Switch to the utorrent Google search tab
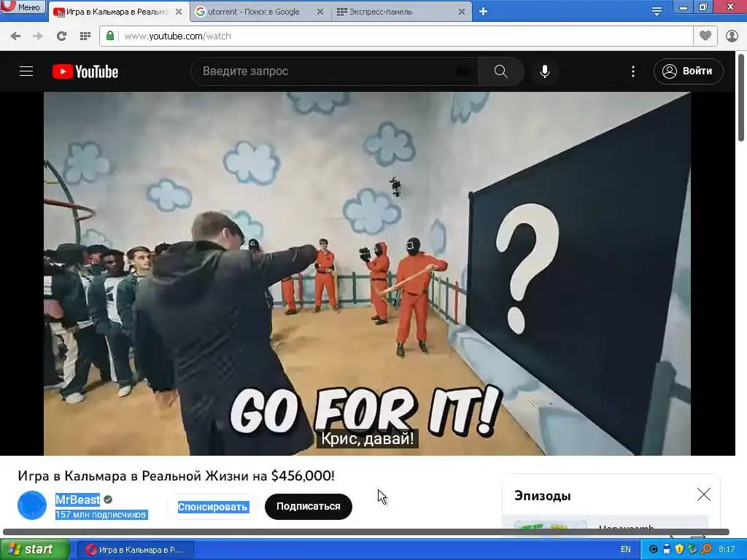The image size is (747, 560). point(253,12)
